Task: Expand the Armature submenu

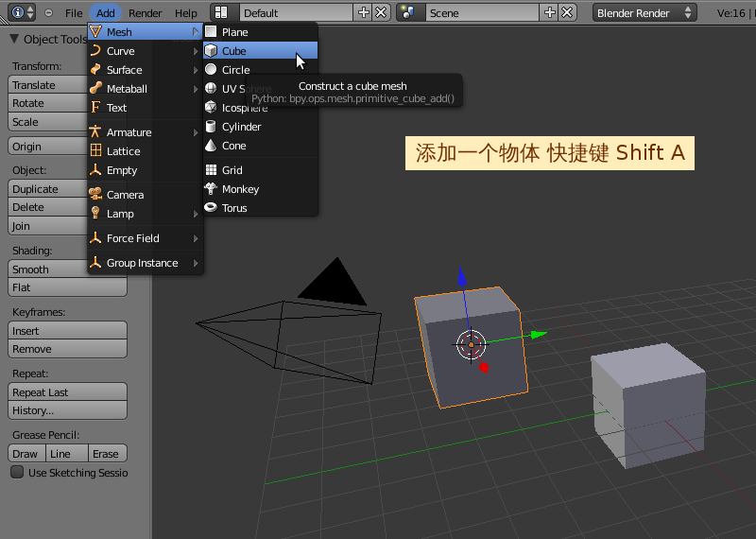Action: pos(146,132)
